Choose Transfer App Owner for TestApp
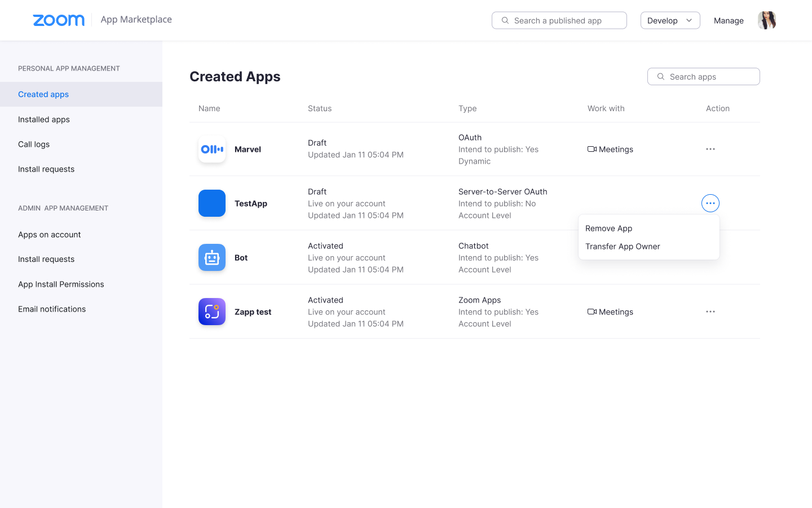The width and height of the screenshot is (812, 508). point(623,246)
